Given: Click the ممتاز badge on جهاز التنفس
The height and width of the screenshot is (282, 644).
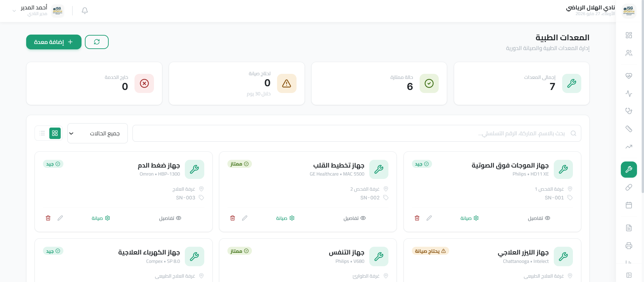Looking at the screenshot, I should (239, 251).
